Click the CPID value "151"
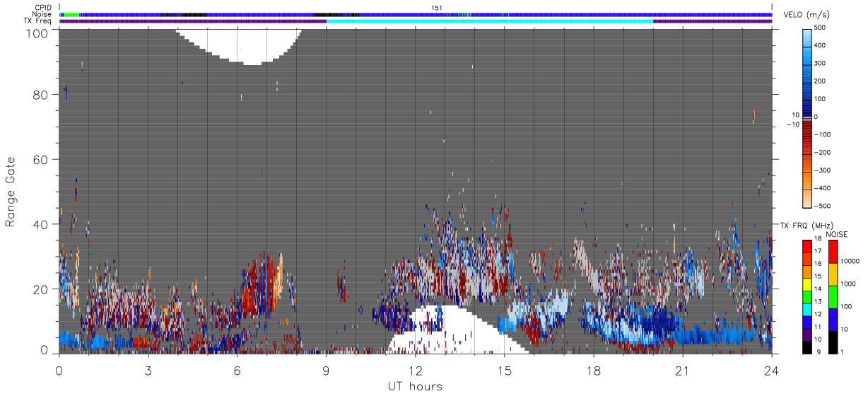This screenshot has width=868, height=401. [x=436, y=8]
